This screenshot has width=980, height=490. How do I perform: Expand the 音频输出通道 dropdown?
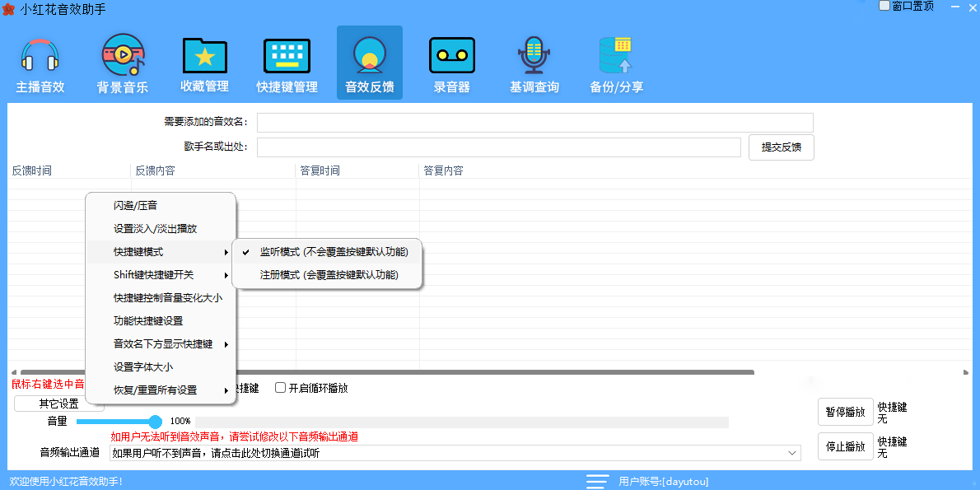(x=792, y=453)
